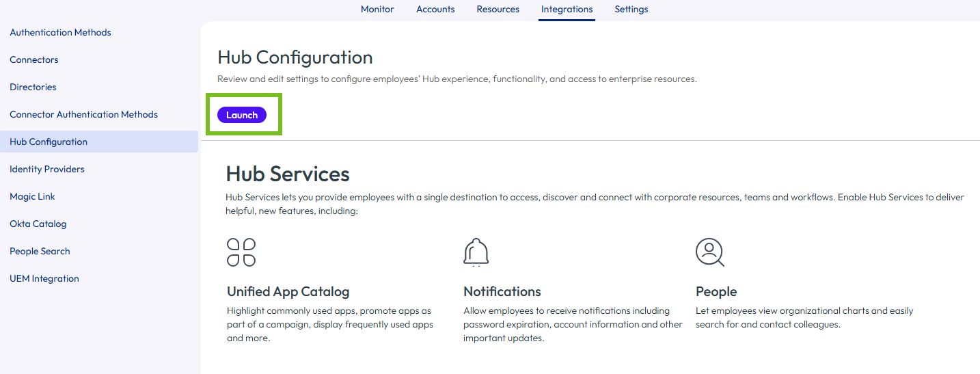Click "Allow employees to receive notifications" text
This screenshot has height=374, width=980.
click(x=573, y=324)
